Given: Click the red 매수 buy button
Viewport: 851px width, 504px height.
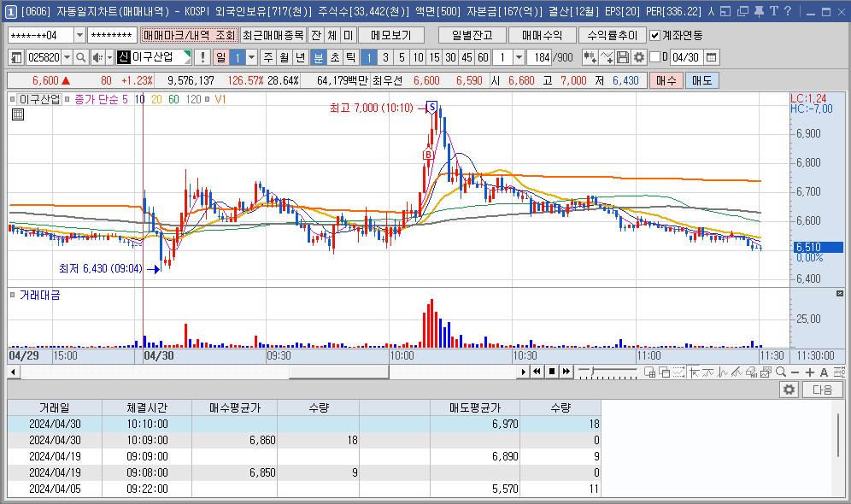Looking at the screenshot, I should click(666, 80).
